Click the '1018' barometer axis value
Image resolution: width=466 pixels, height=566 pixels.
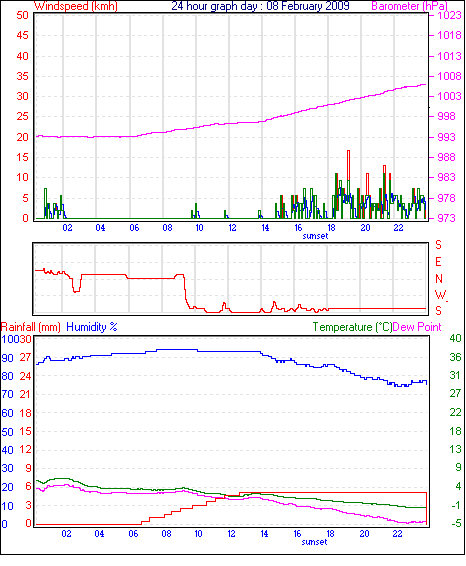(x=449, y=36)
